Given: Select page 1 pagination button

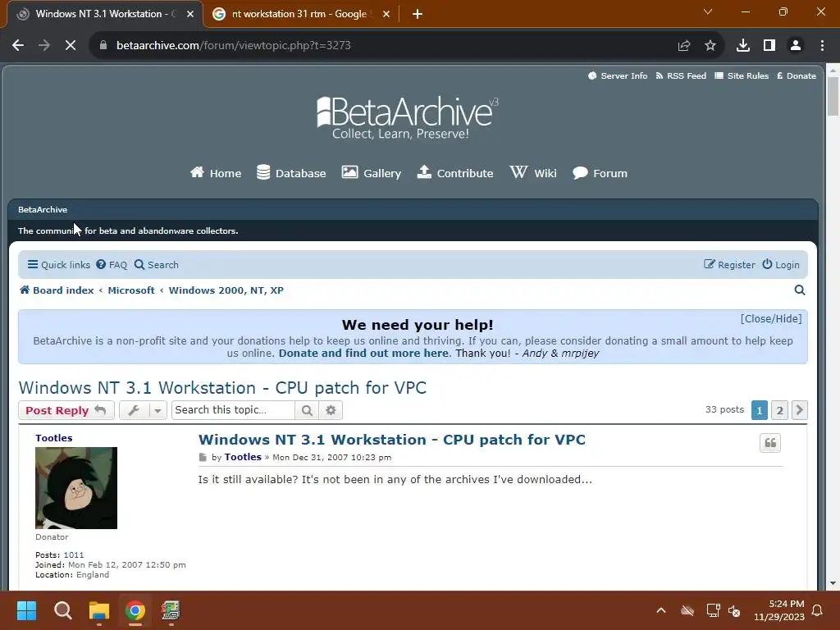Looking at the screenshot, I should pos(759,410).
